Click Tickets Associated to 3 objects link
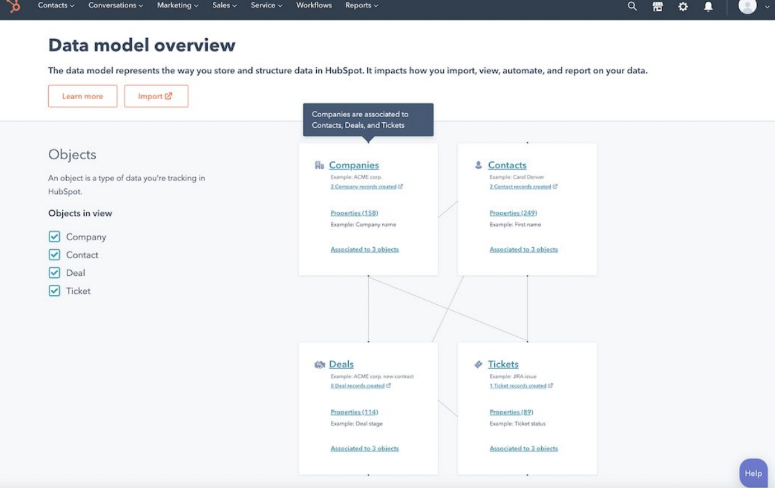This screenshot has height=488, width=775. pyautogui.click(x=523, y=449)
